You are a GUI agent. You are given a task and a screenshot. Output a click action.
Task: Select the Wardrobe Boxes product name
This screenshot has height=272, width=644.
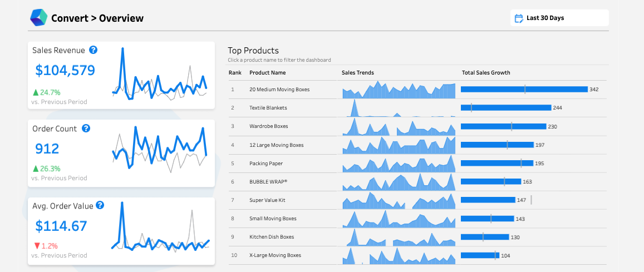click(x=269, y=126)
